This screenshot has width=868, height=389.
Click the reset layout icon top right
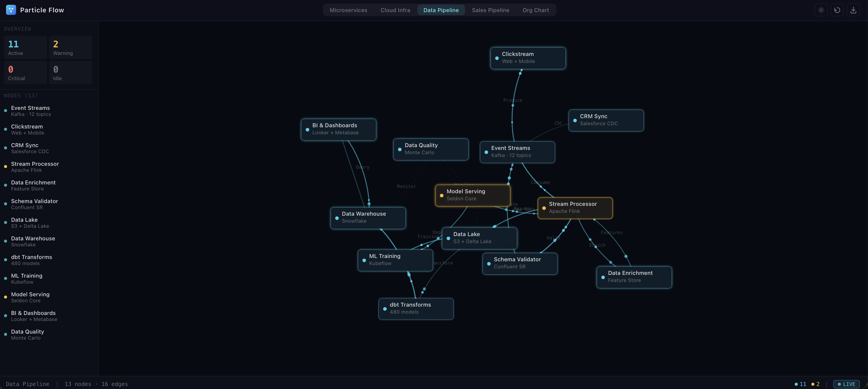pyautogui.click(x=838, y=10)
